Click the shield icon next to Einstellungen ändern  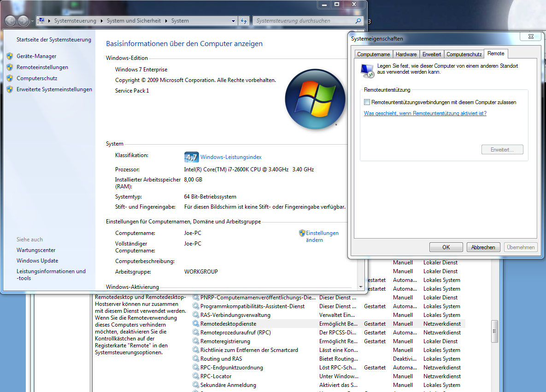coord(302,233)
